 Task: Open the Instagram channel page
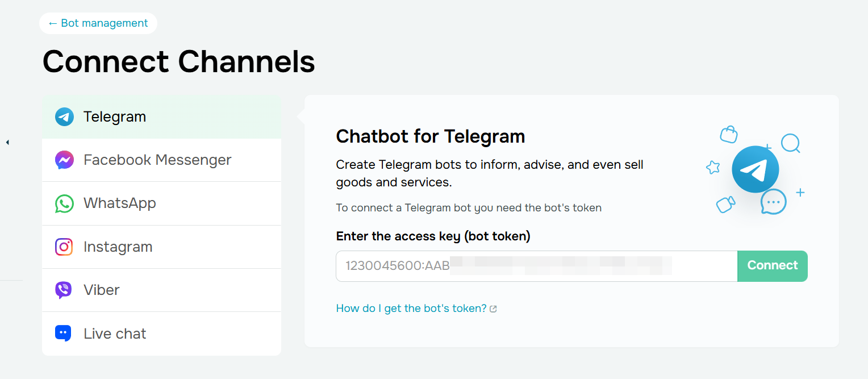pos(118,247)
